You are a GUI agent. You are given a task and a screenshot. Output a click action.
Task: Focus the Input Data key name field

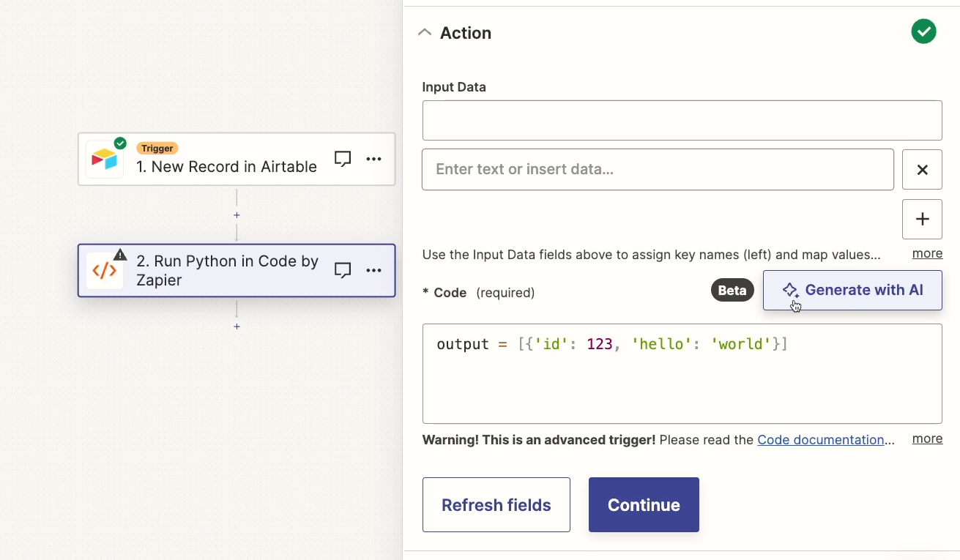[x=682, y=120]
